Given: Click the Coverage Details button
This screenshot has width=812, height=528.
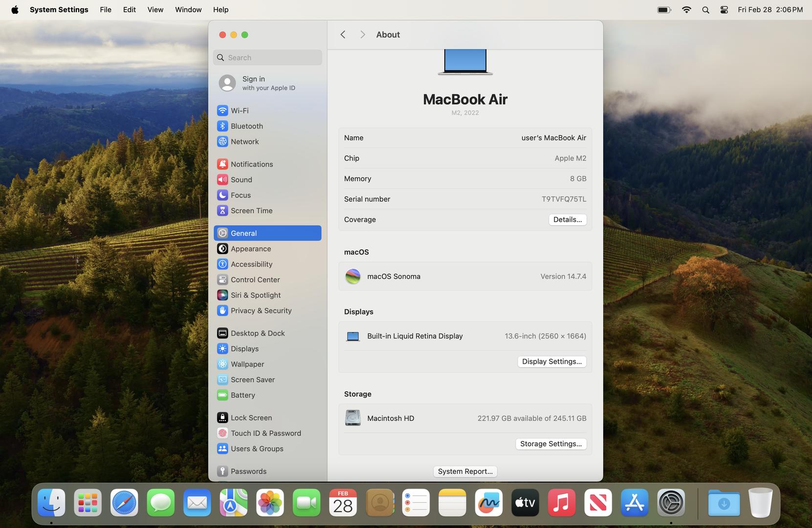Looking at the screenshot, I should coord(567,220).
